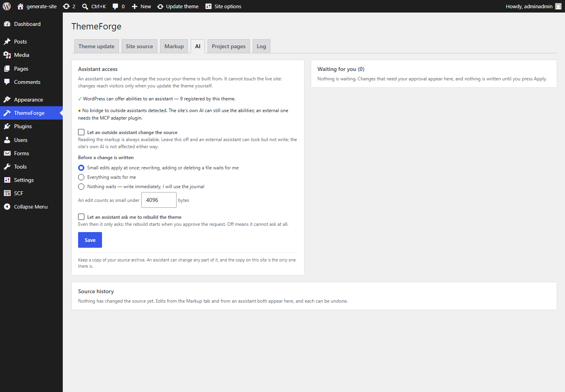Screen dimensions: 565x392
Task: Open the updates icon showing 2
Action: 66,6
